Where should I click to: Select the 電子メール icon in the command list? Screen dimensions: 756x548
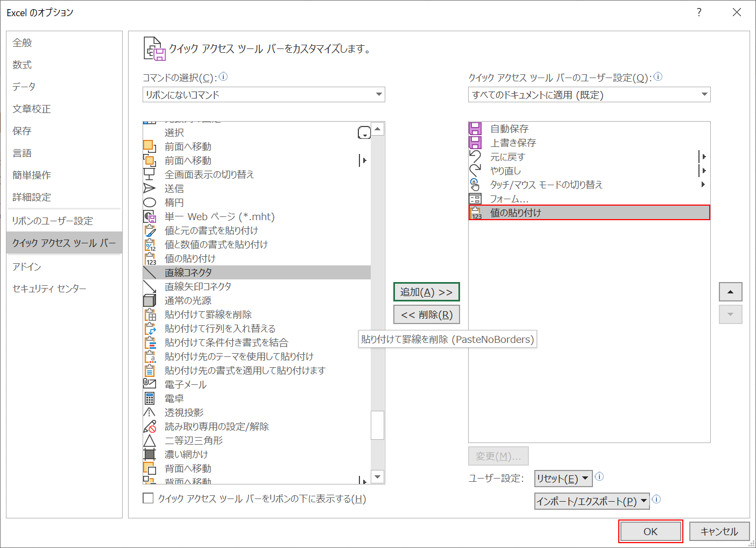tap(150, 384)
